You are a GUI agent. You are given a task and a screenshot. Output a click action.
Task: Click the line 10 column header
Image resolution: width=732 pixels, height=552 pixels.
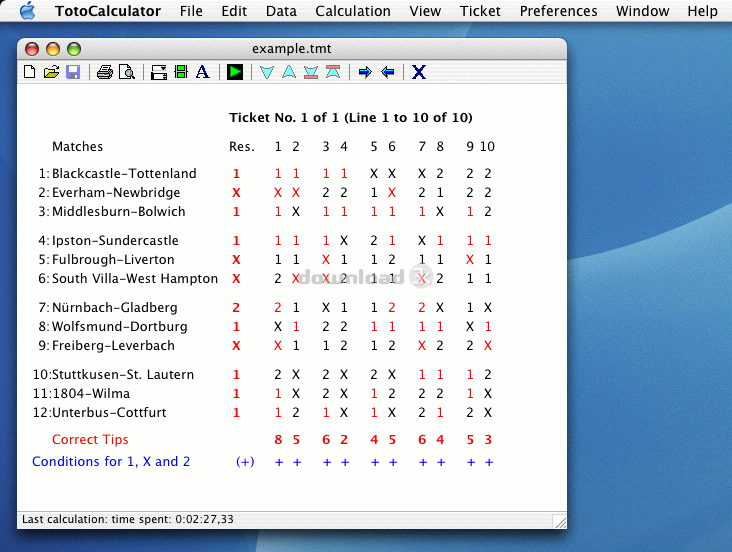(x=487, y=147)
